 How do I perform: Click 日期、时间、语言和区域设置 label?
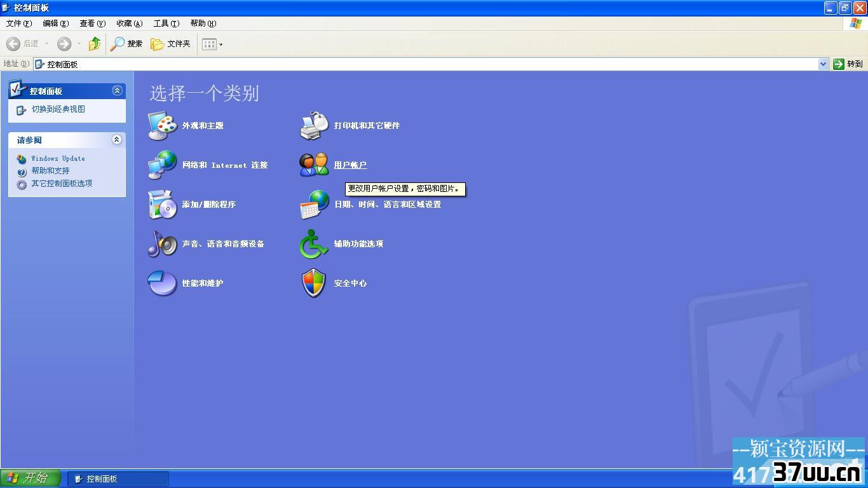(x=388, y=205)
